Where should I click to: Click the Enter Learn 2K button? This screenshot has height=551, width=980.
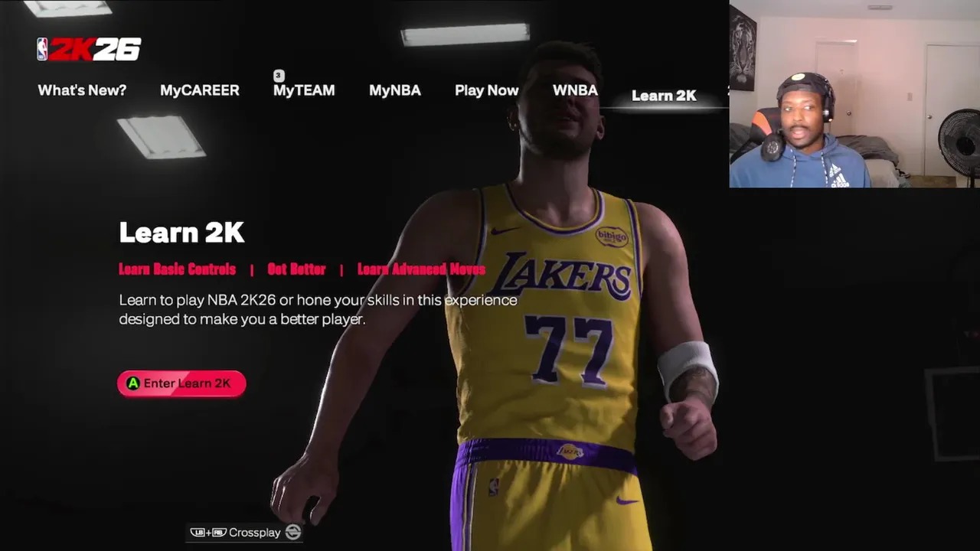[181, 383]
